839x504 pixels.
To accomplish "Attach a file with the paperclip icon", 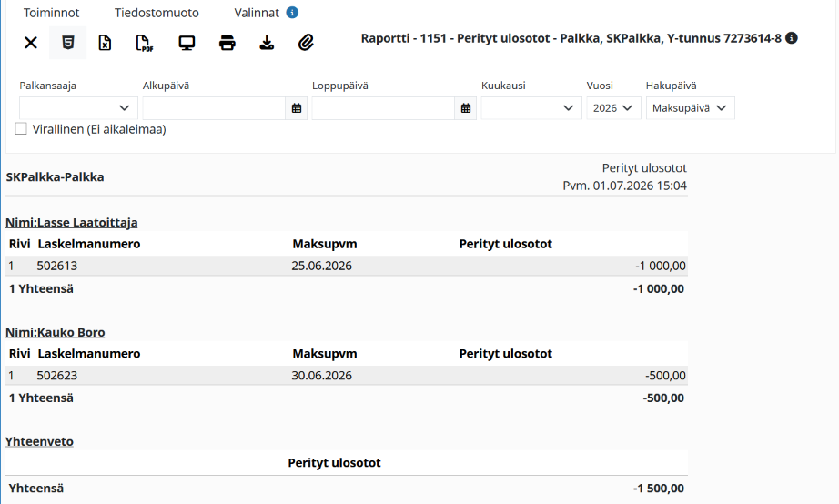I will [306, 43].
